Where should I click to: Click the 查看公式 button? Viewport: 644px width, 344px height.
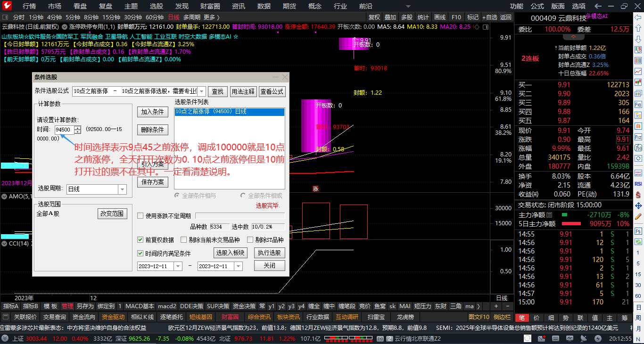(272, 91)
